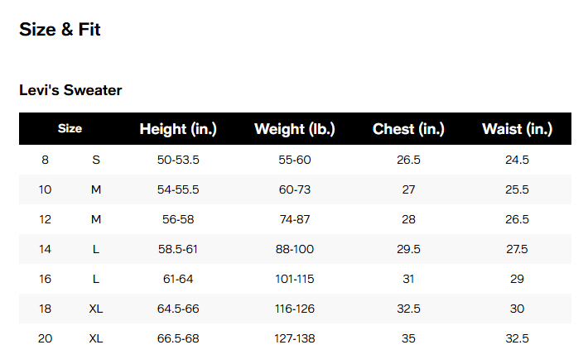Click the Size column header
Image resolution: width=588 pixels, height=364 pixels.
click(x=70, y=129)
